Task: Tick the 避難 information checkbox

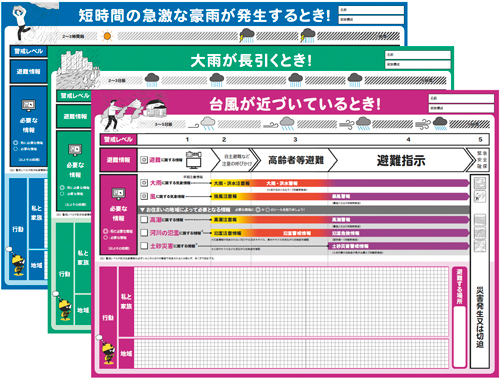Action: 144,160
